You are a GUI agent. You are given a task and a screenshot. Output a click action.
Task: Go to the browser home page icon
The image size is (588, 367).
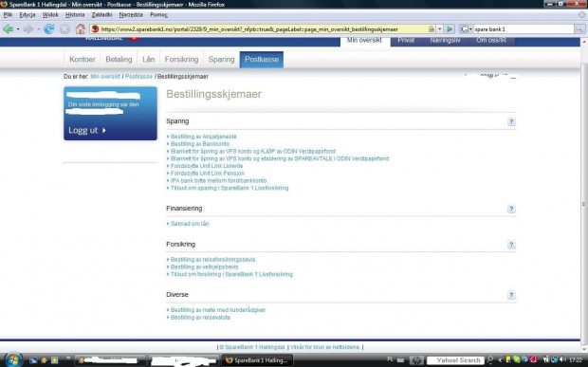[81, 28]
